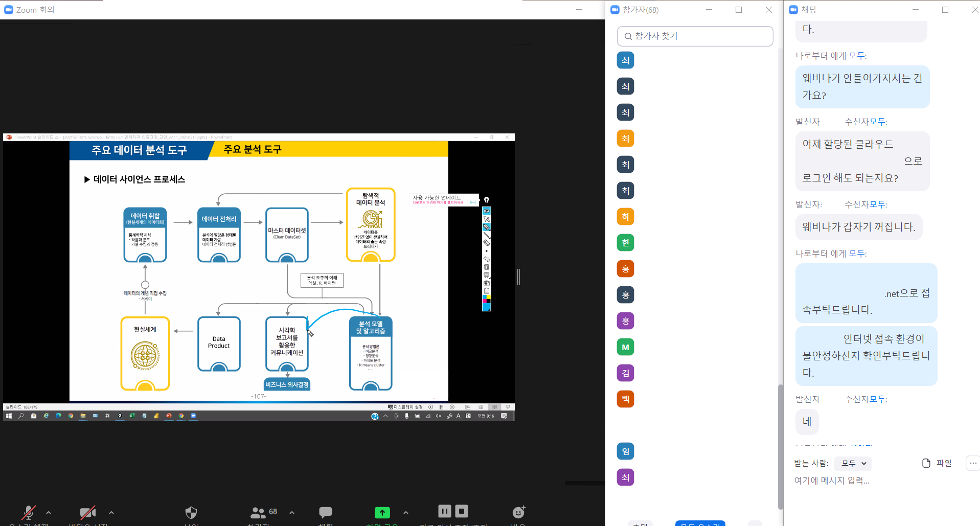The image size is (980, 526).
Task: Start video with the crossed-out camera button
Action: pyautogui.click(x=88, y=512)
